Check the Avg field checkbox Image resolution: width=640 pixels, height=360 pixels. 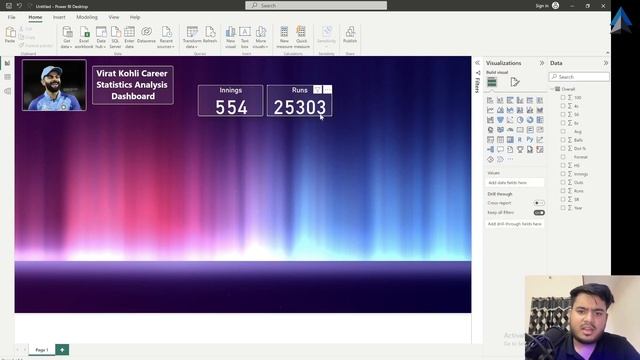point(563,131)
